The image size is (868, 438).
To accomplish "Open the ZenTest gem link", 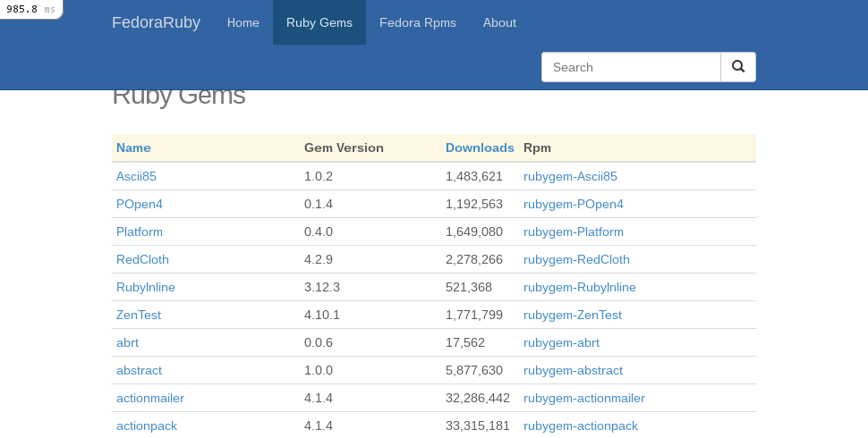I will pyautogui.click(x=139, y=315).
